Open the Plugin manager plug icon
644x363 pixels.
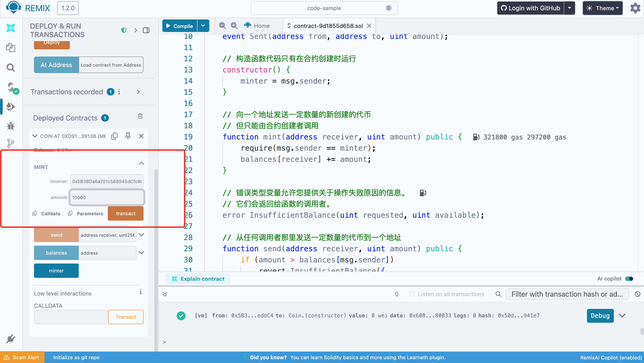[11, 339]
